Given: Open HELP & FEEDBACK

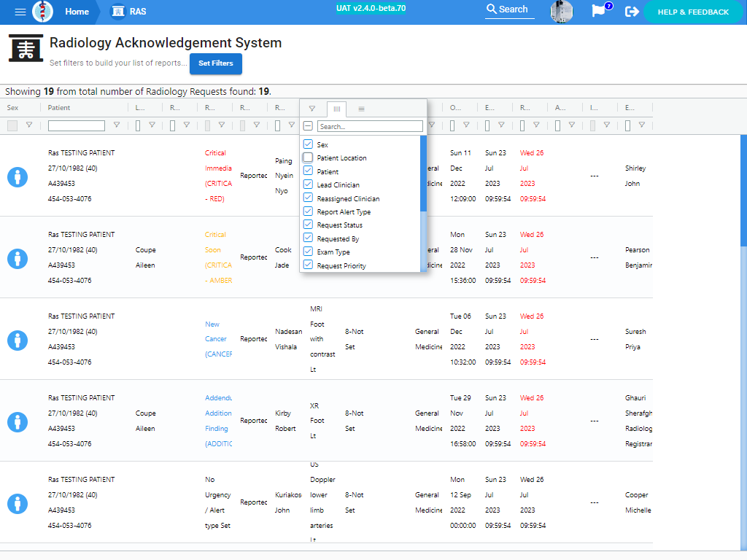Looking at the screenshot, I should (x=693, y=12).
